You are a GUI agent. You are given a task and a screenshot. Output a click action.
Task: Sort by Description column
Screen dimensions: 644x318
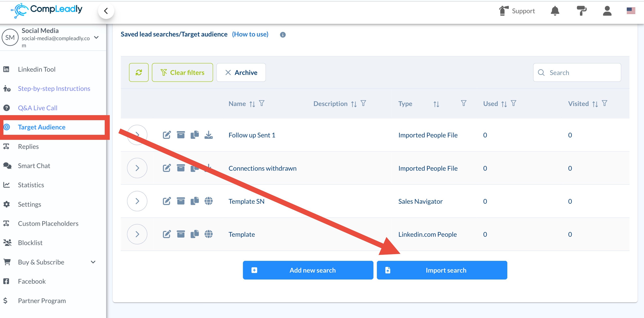[354, 104]
